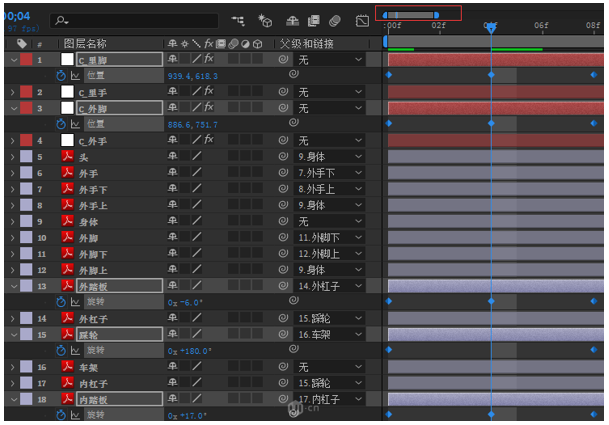Viewport: 609px width, 425px height.
Task: Collapse the 外踏板 layer properties
Action: 14,286
